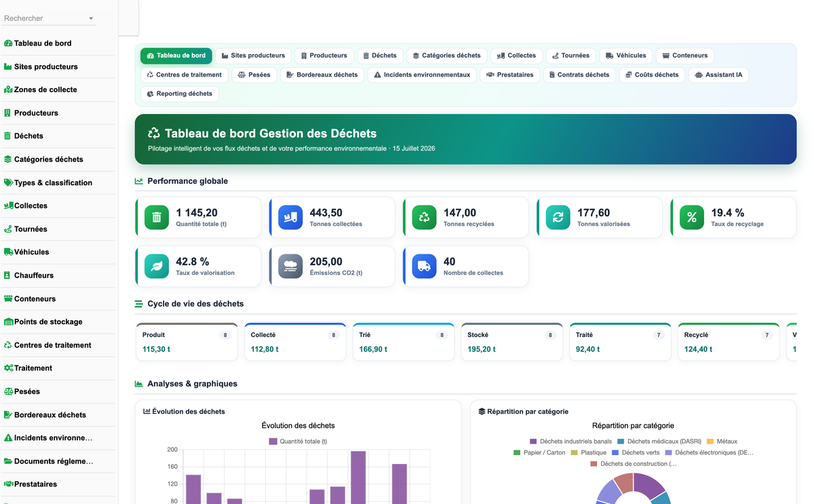Click Bordereaux déchets sidebar icon
The image size is (814, 504).
[8, 414]
